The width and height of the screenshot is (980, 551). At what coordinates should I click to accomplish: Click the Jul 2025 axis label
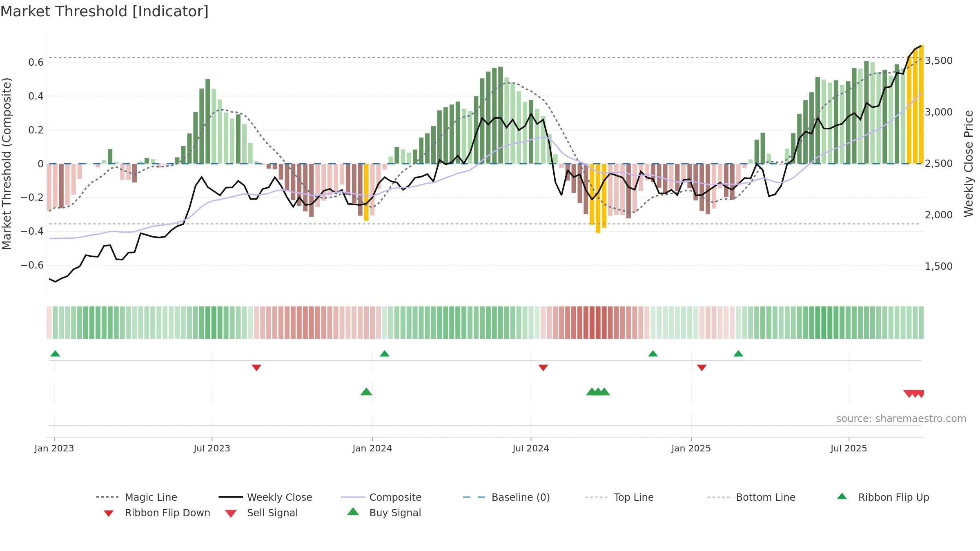click(x=849, y=448)
